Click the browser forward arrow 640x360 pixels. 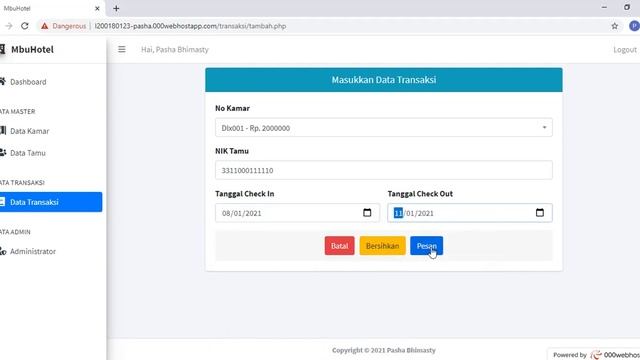point(9,26)
